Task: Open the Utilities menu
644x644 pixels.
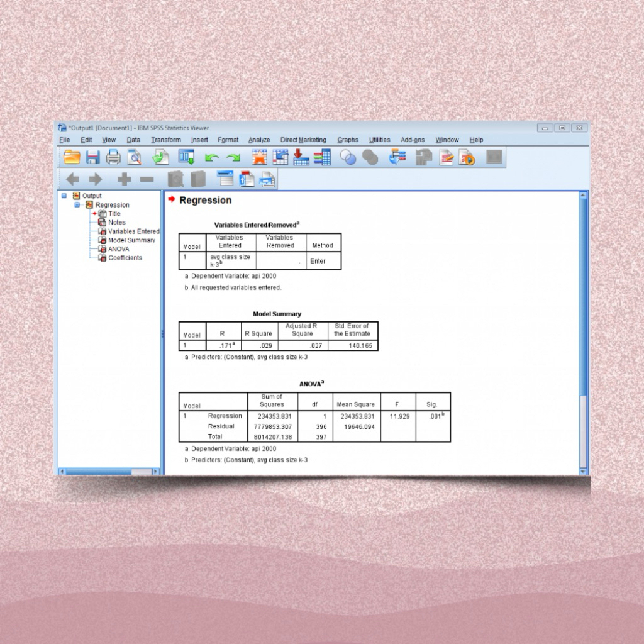Action: coord(379,140)
